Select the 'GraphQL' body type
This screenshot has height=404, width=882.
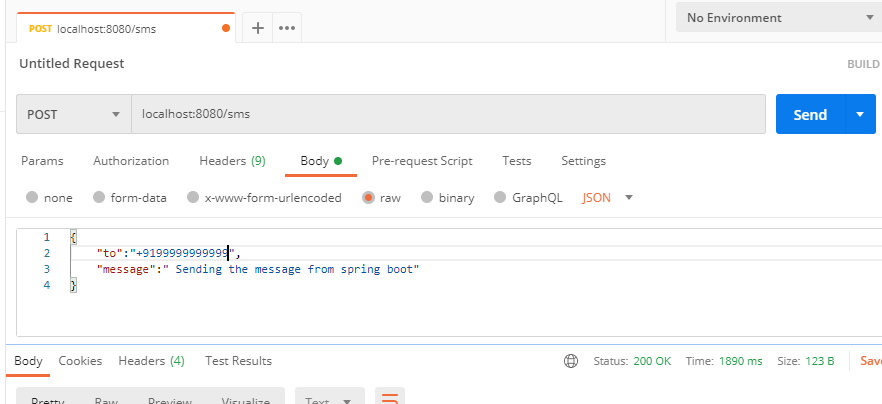(x=528, y=197)
